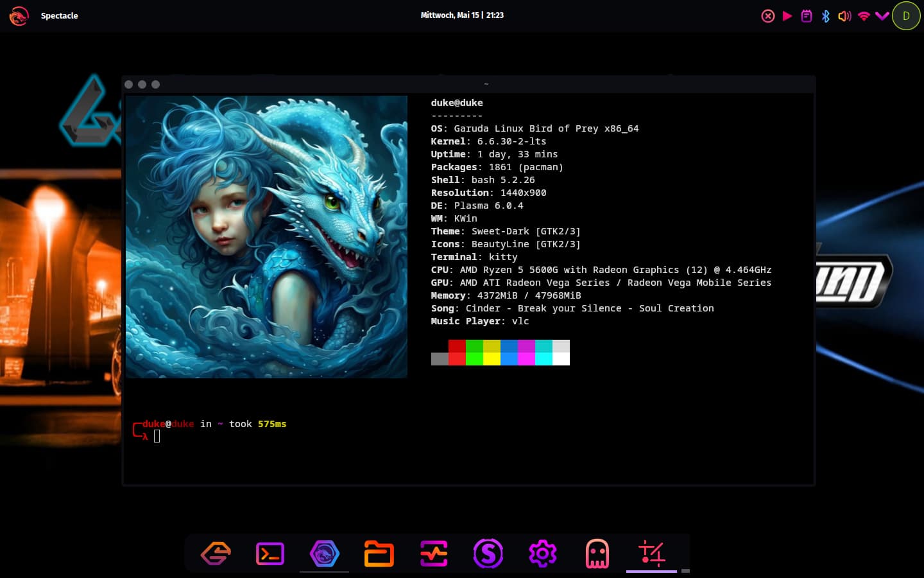The height and width of the screenshot is (578, 924).
Task: Open the Wi-Fi network tray icon
Action: pos(864,16)
